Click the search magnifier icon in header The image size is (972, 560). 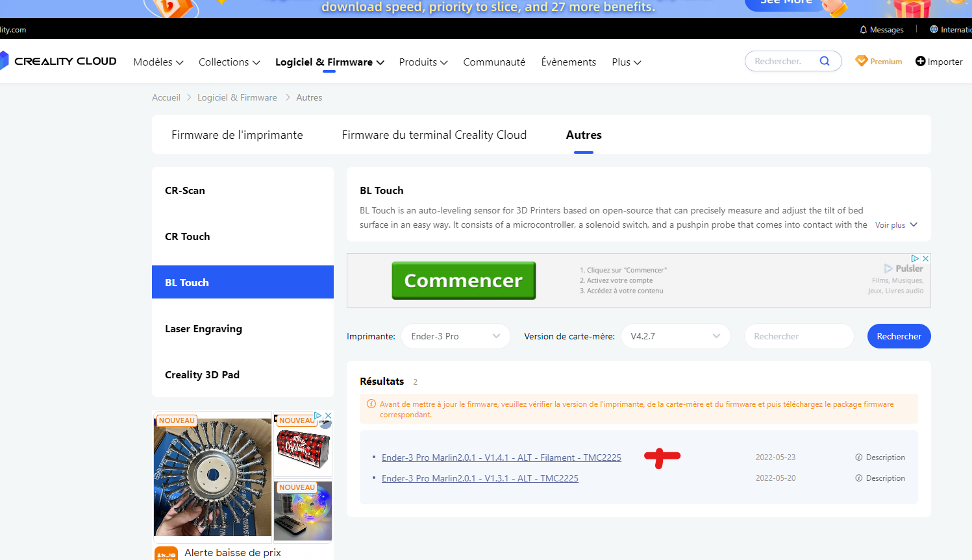click(x=825, y=61)
